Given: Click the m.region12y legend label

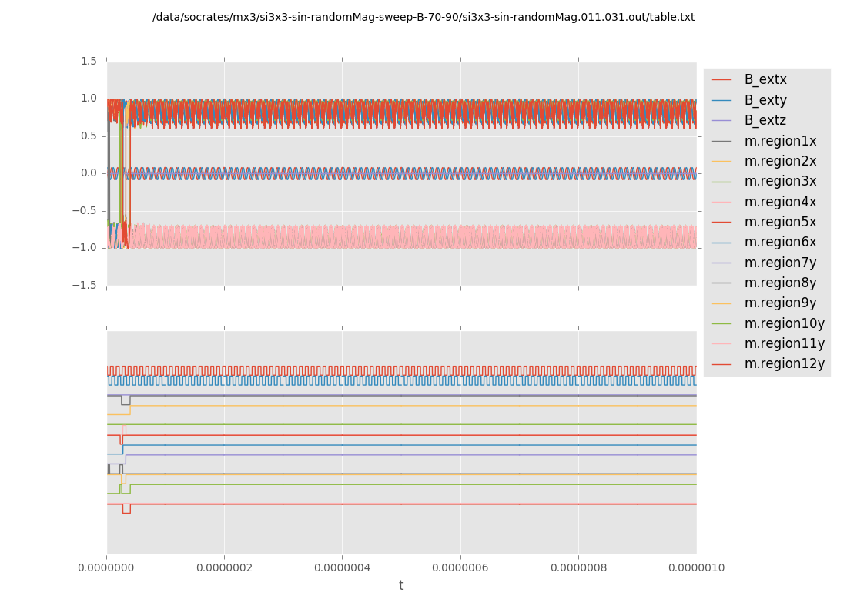Looking at the screenshot, I should click(784, 364).
